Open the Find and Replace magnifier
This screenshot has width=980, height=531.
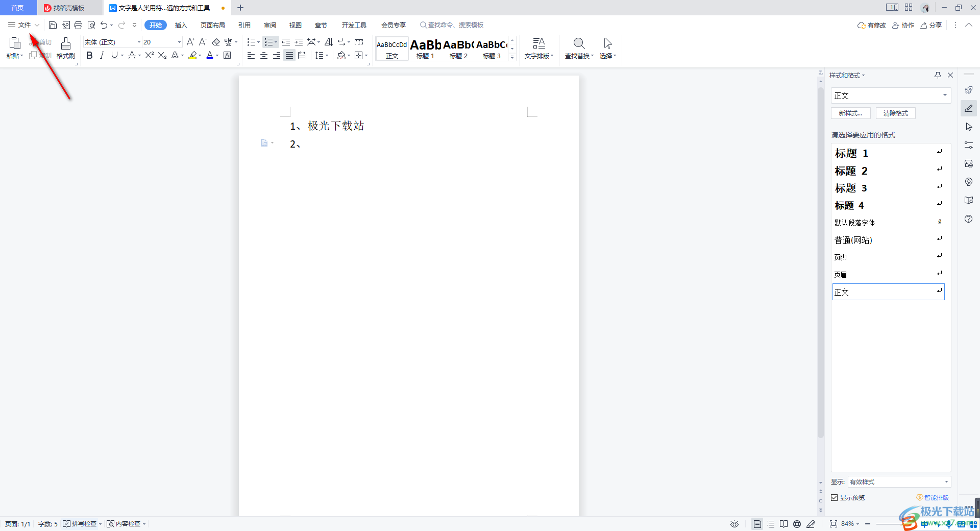coord(579,43)
